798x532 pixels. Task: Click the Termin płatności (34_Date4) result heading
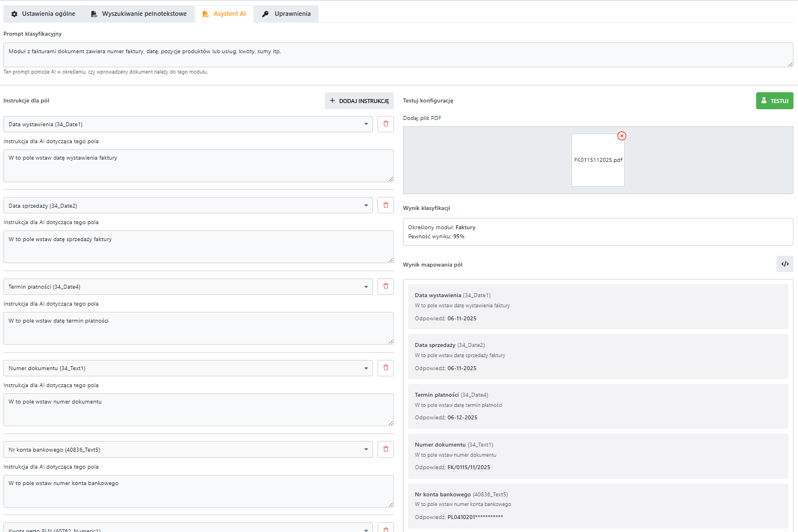click(x=452, y=395)
